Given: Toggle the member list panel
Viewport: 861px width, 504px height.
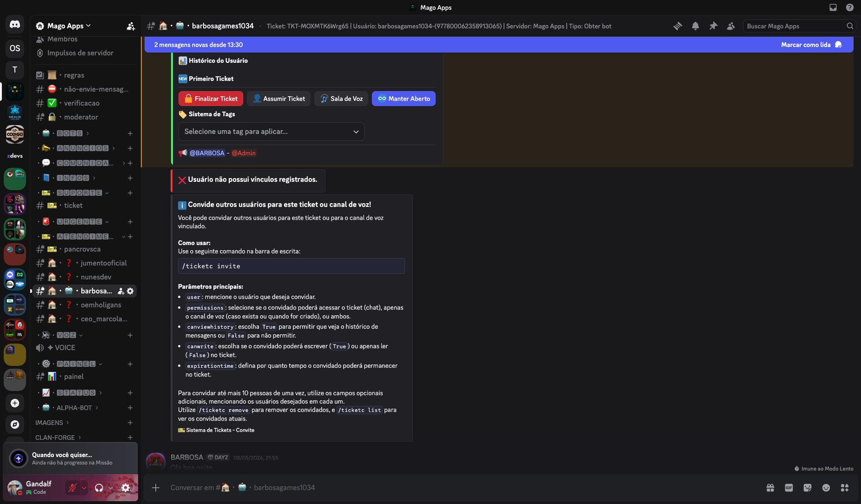Looking at the screenshot, I should coord(731,26).
